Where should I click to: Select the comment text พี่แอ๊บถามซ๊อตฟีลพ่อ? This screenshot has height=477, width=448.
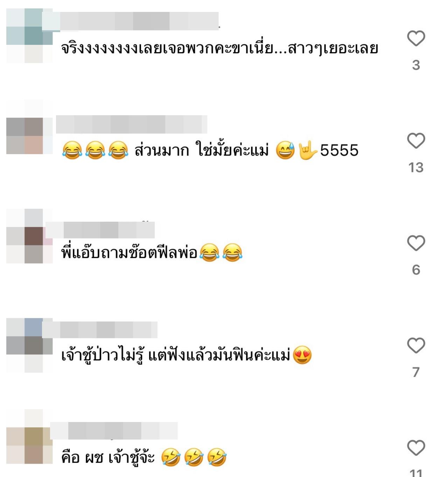(x=129, y=252)
